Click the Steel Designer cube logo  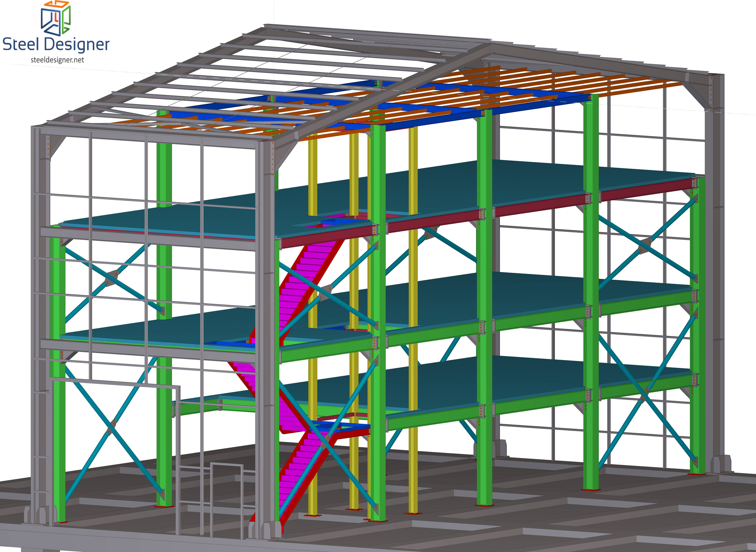pyautogui.click(x=56, y=18)
